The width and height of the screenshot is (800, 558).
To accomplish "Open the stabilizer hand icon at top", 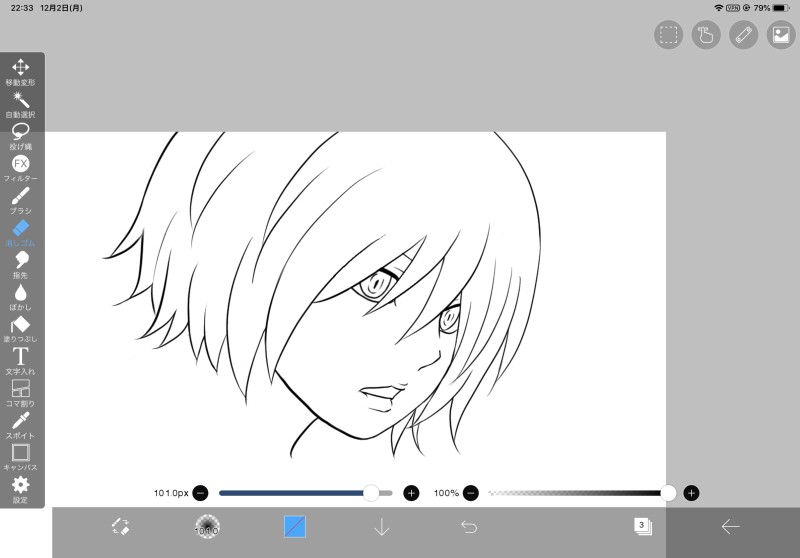I will [x=706, y=35].
